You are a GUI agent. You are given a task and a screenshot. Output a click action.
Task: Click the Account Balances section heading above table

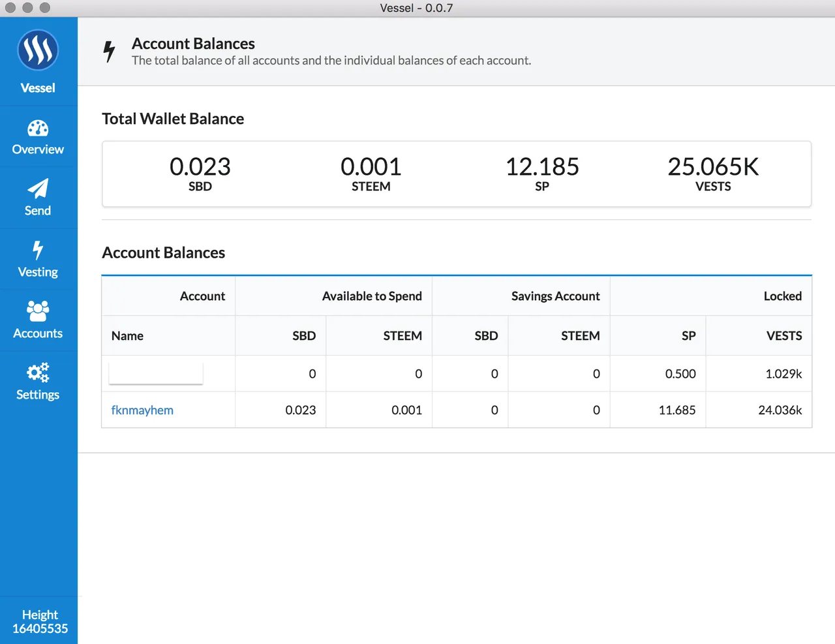(164, 253)
